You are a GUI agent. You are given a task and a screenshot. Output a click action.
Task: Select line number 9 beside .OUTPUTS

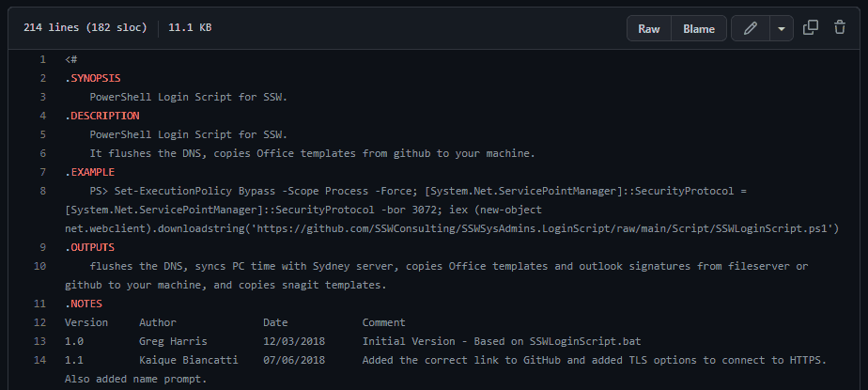pyautogui.click(x=42, y=247)
